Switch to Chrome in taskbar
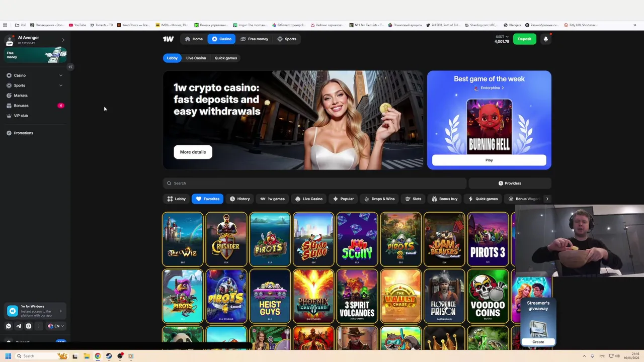Image resolution: width=644 pixels, height=362 pixels. click(98, 356)
